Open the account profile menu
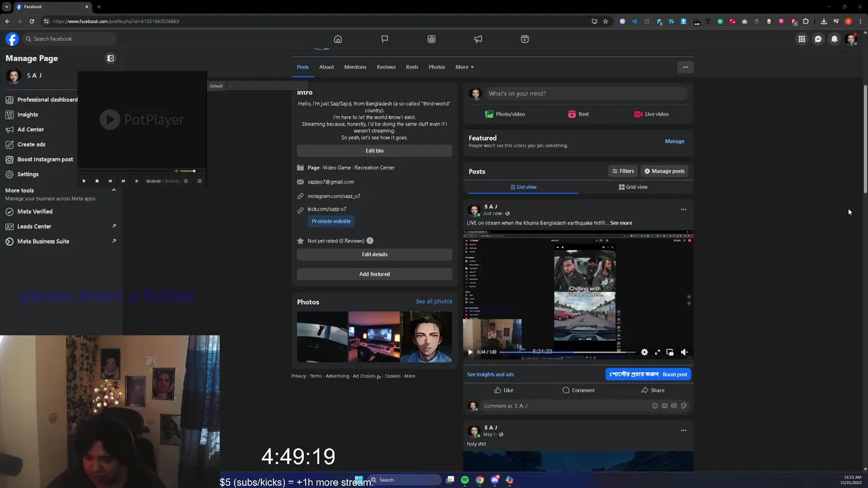The width and height of the screenshot is (868, 488). coord(851,39)
